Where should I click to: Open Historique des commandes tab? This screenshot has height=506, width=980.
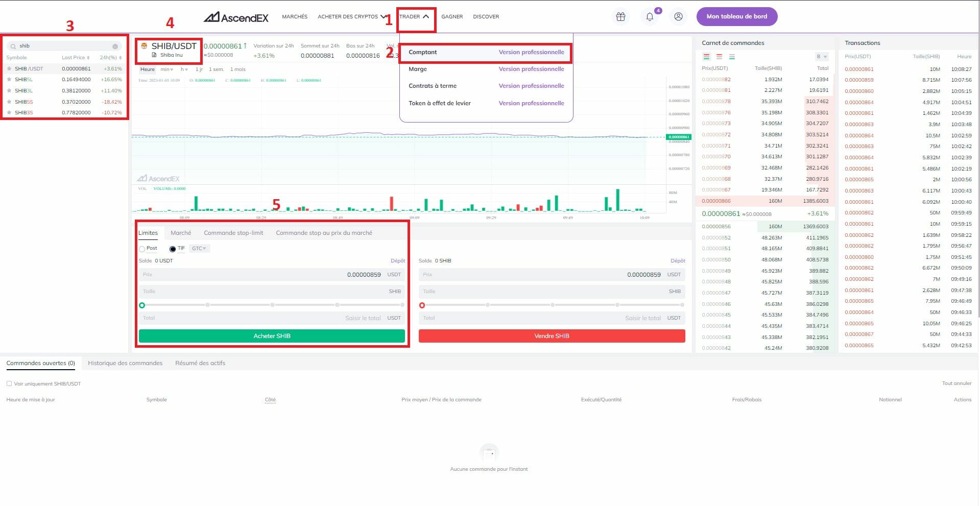125,363
